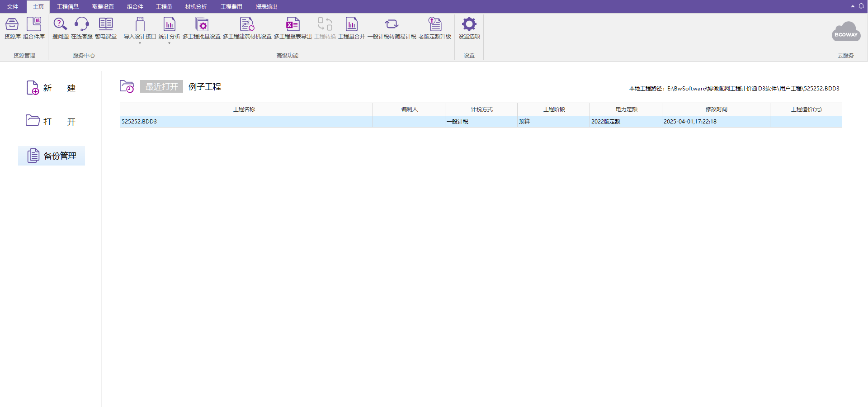Click 老版定额升级 upgrade icon
The height and width of the screenshot is (407, 868).
pyautogui.click(x=435, y=24)
